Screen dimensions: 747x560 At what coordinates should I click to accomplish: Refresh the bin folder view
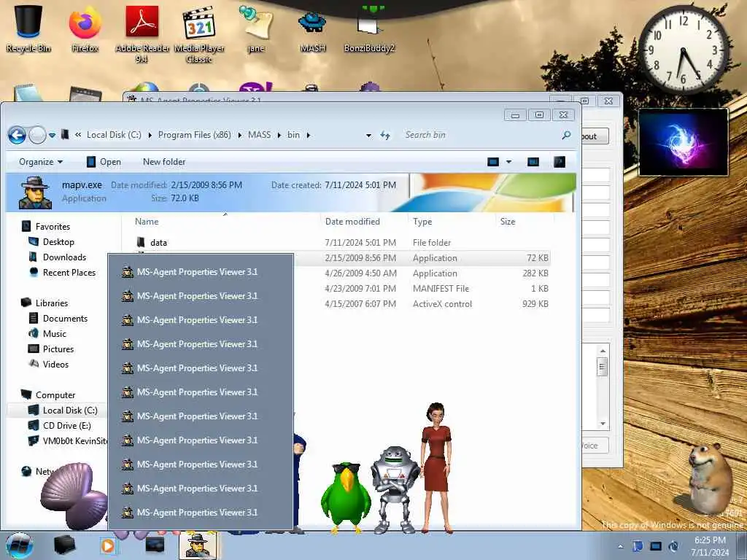(x=385, y=136)
